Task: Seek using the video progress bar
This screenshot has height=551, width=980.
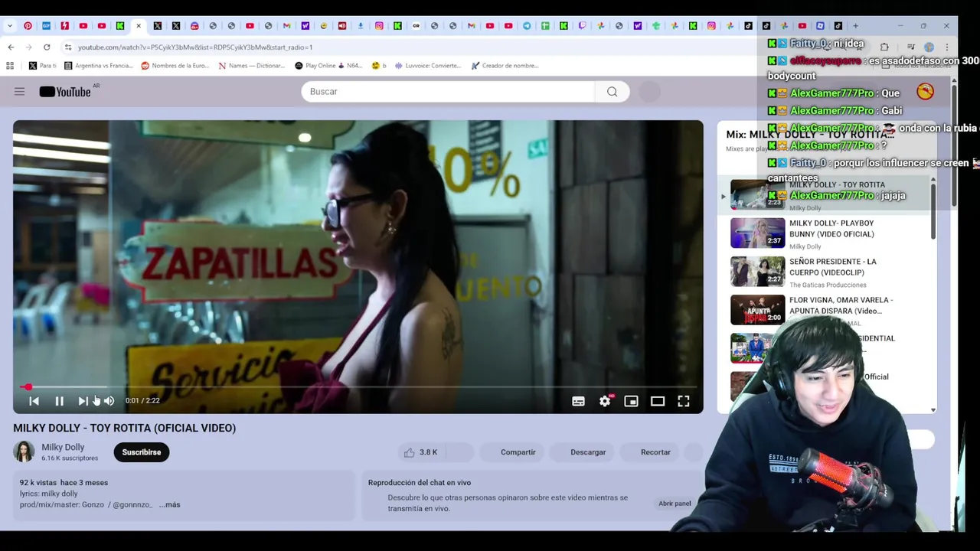Action: pos(358,386)
